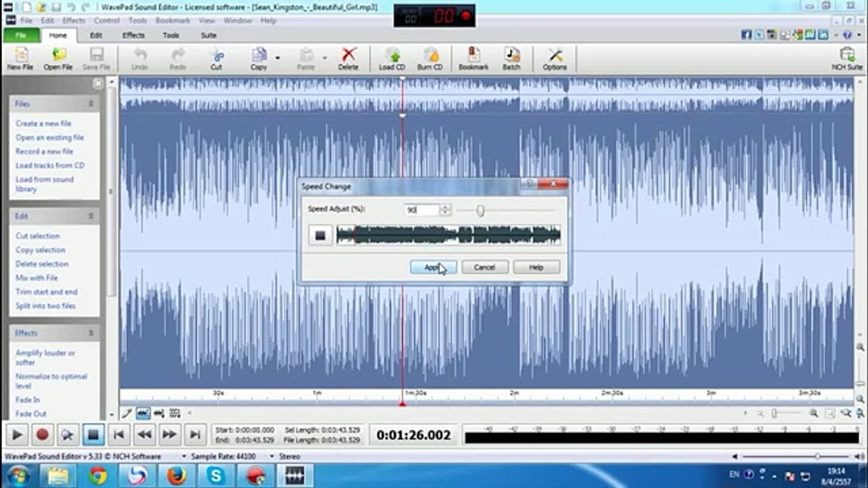
Task: Open Skype from the taskbar
Action: [x=216, y=475]
